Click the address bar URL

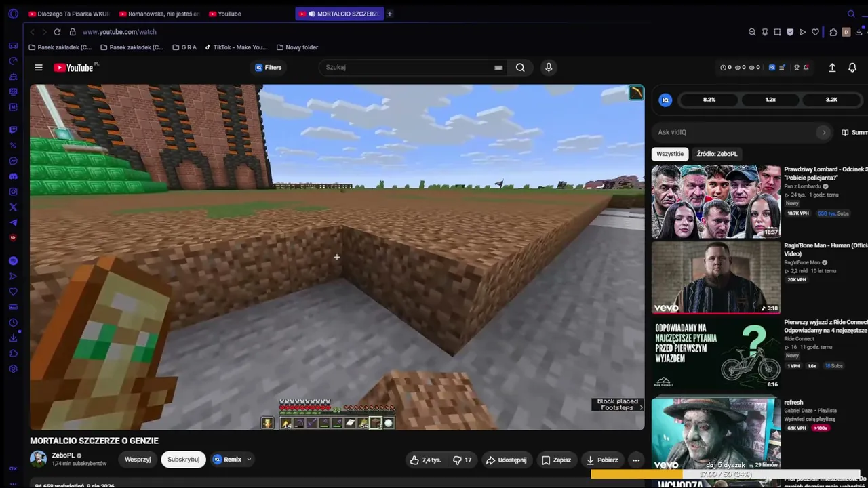[119, 32]
